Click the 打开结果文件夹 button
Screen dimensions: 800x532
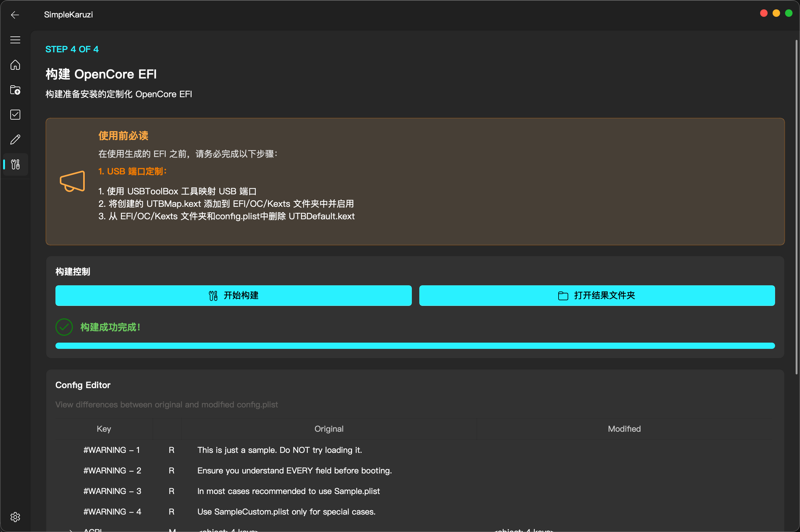(x=597, y=296)
